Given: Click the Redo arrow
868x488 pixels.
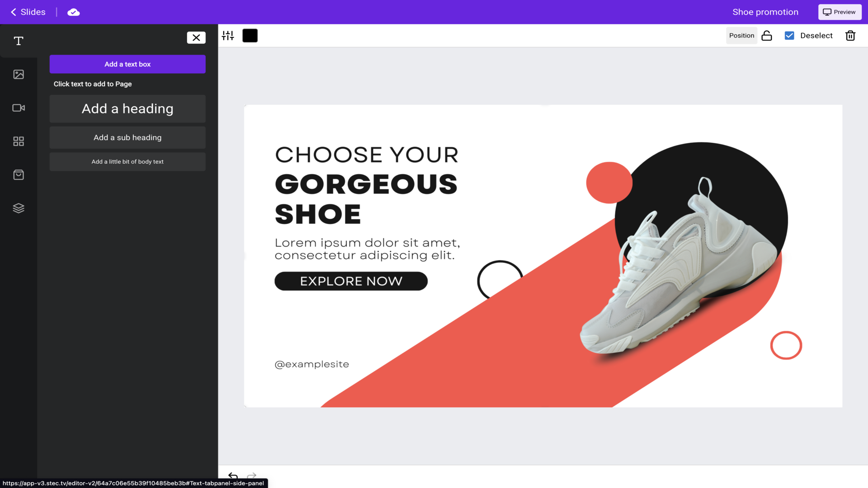Looking at the screenshot, I should tap(252, 476).
